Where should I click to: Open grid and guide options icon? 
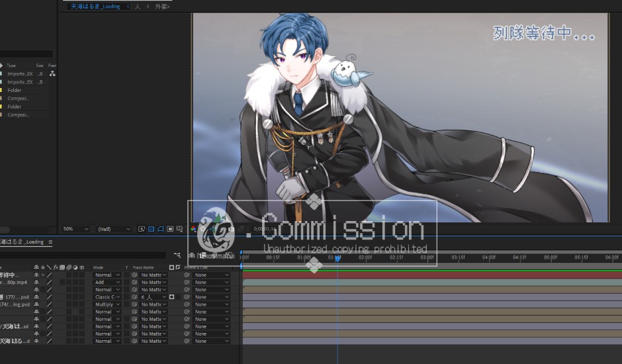coord(180,229)
